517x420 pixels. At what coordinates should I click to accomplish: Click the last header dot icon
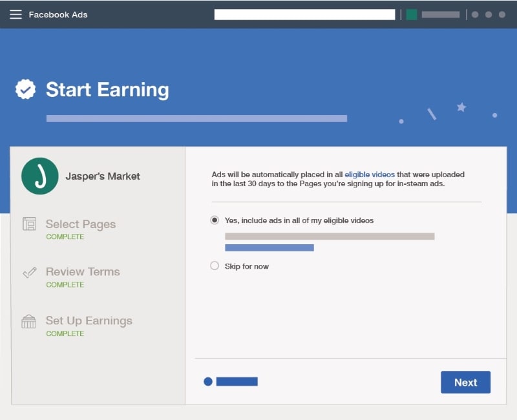coord(502,14)
